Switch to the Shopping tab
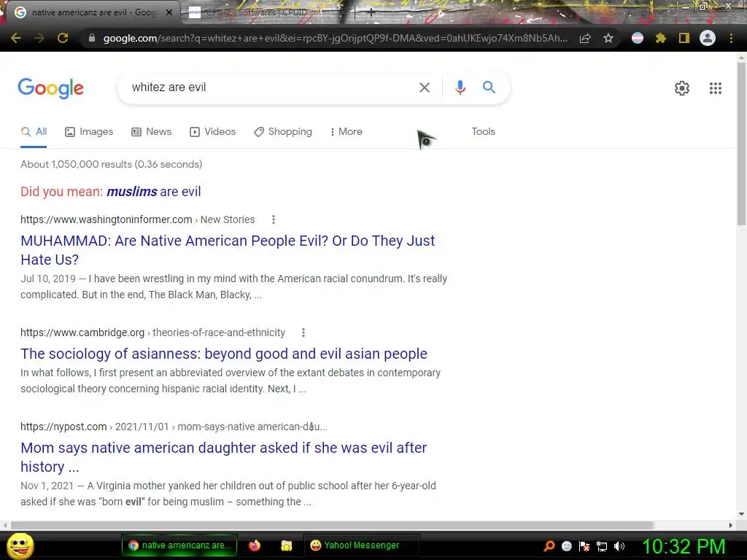Viewport: 747px width, 560px height. [x=283, y=132]
